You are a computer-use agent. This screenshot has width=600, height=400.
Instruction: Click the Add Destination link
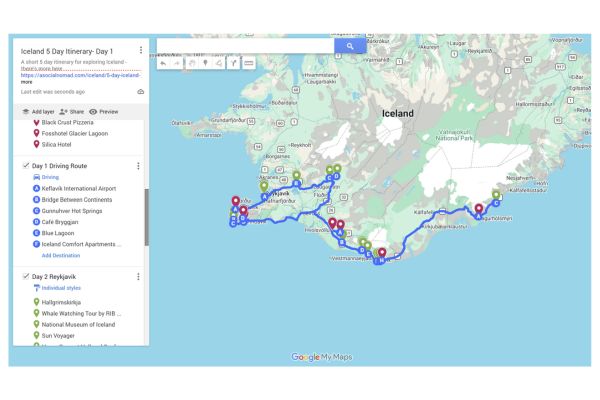(61, 255)
